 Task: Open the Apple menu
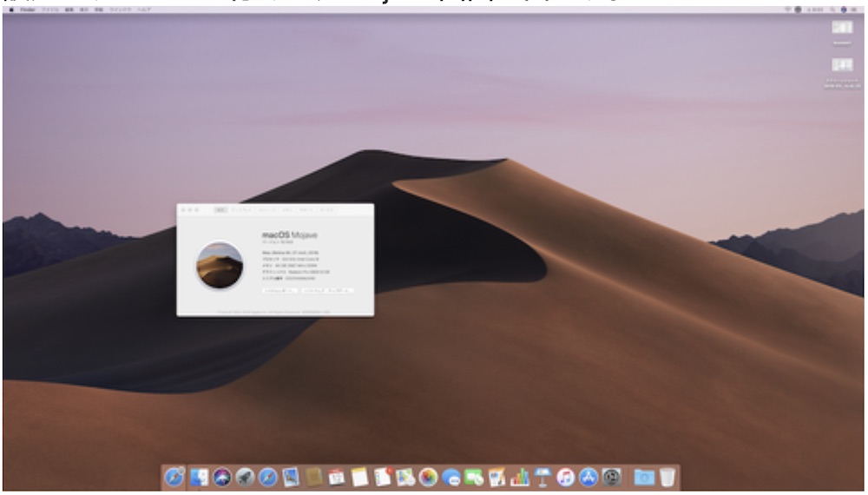pos(11,10)
